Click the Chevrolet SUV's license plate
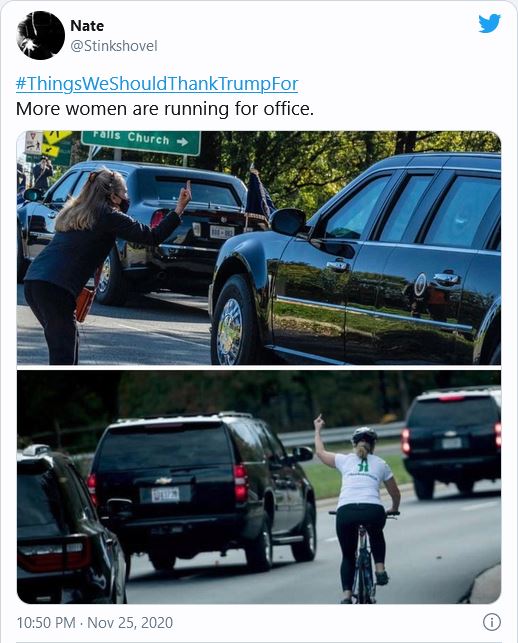Image resolution: width=518 pixels, height=643 pixels. [165, 495]
